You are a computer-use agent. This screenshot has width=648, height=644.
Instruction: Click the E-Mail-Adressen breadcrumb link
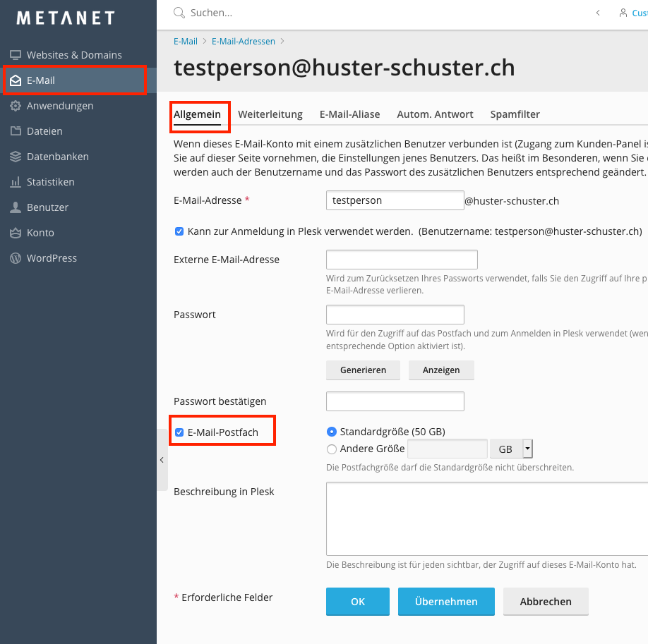tap(244, 42)
